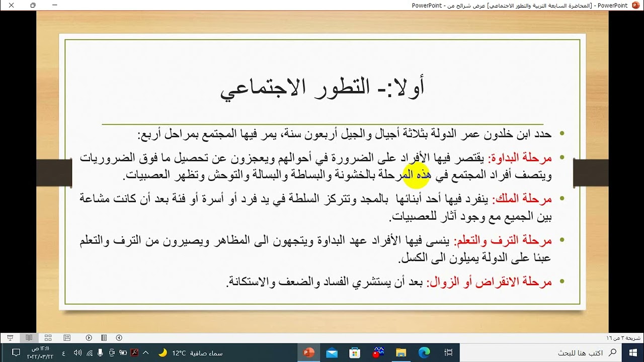Open the red wave recorder taskbar app
Screen dimensions: 644x362
378,353
